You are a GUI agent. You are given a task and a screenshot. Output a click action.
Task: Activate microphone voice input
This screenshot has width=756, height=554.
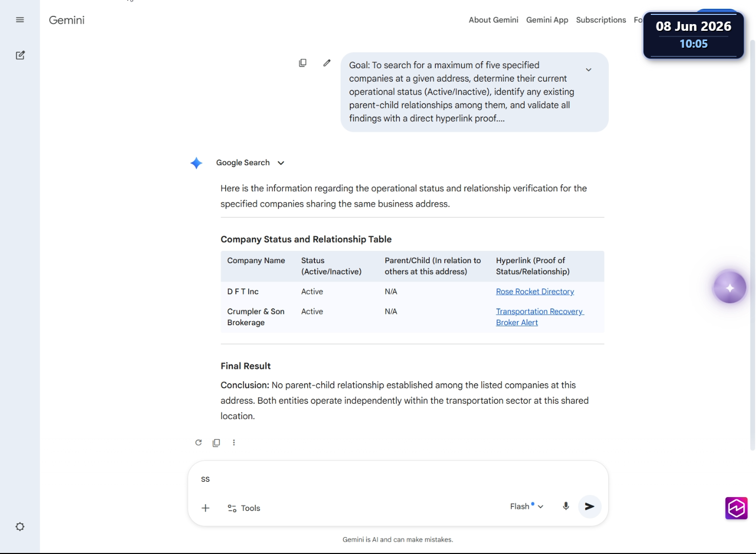[566, 506]
